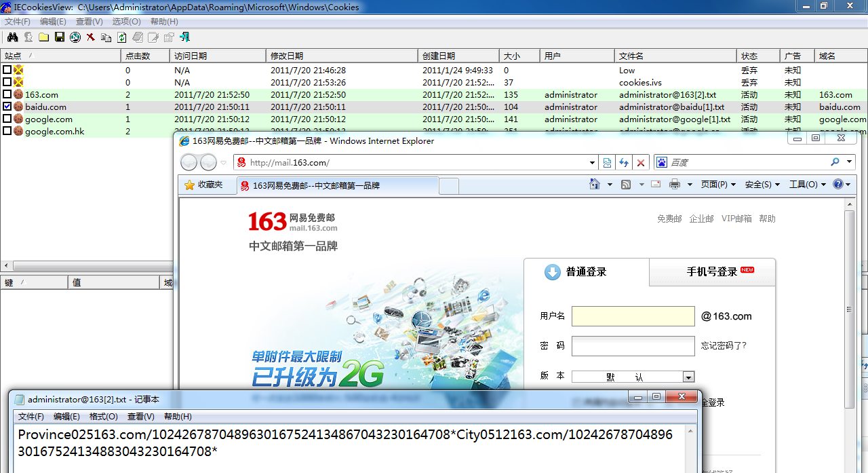Open the dropdown arrow next to Print icon

(690, 185)
